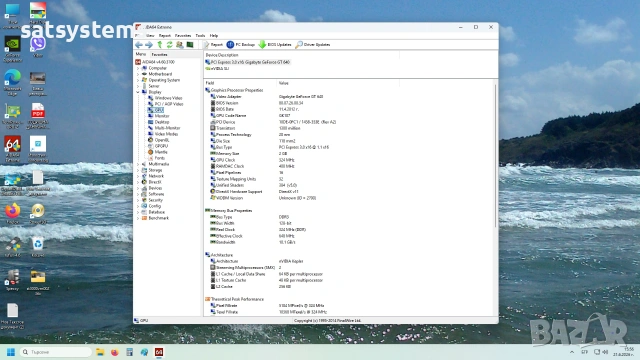Select the GPGPU tree item

pyautogui.click(x=158, y=146)
